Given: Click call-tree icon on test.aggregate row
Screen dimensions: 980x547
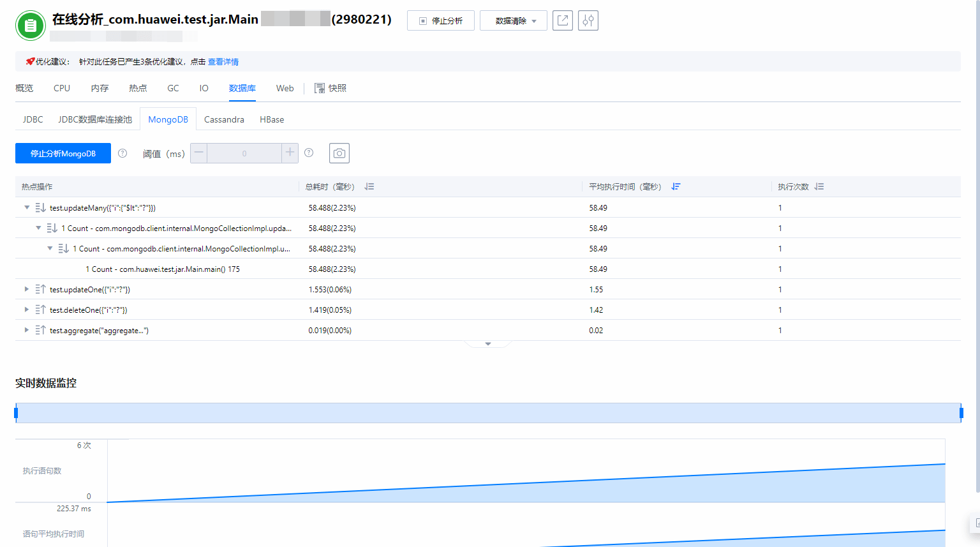Looking at the screenshot, I should tap(40, 330).
